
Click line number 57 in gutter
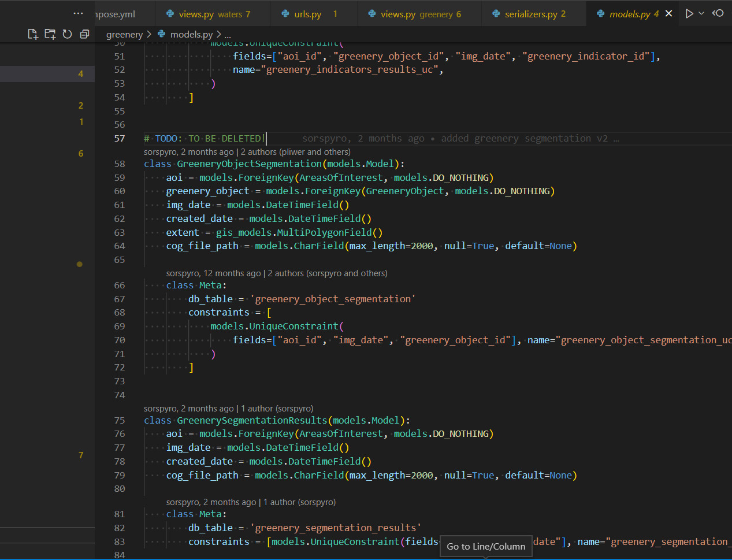pyautogui.click(x=119, y=138)
